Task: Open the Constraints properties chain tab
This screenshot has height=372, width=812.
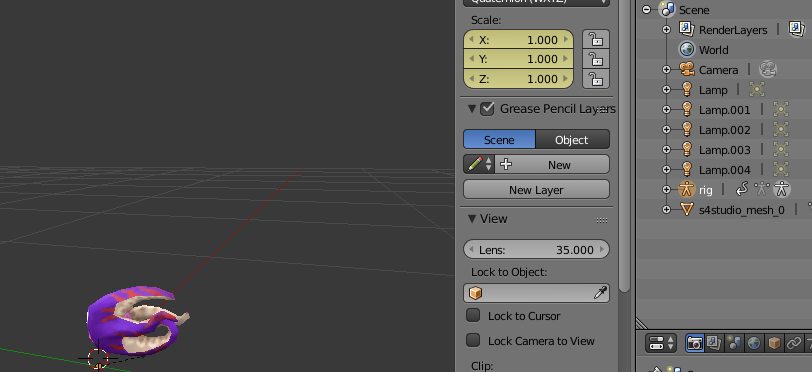Action: pos(793,343)
